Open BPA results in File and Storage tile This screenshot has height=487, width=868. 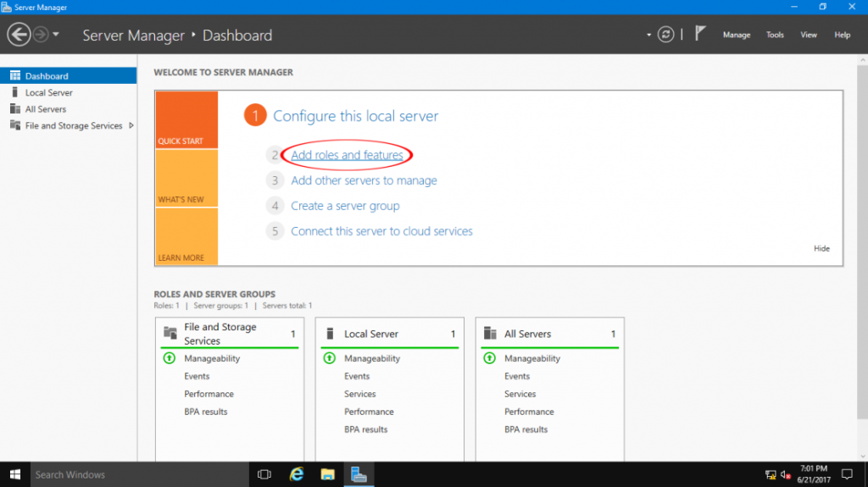[205, 412]
